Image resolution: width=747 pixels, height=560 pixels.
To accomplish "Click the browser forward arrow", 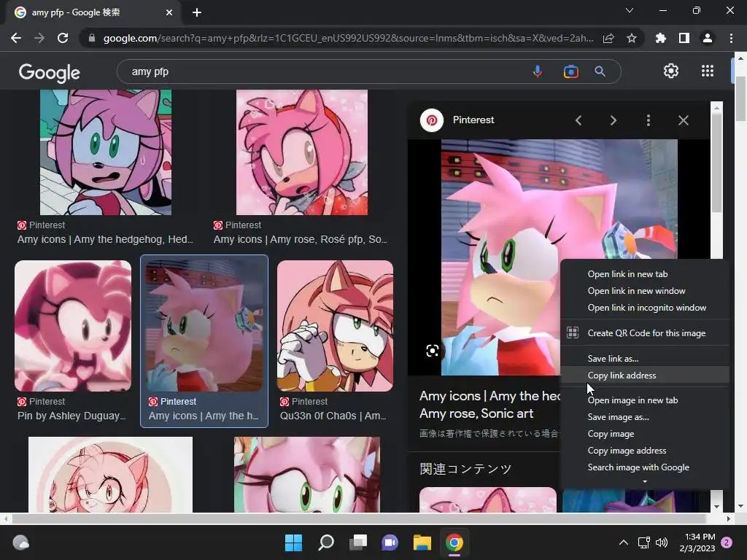I will (x=39, y=38).
